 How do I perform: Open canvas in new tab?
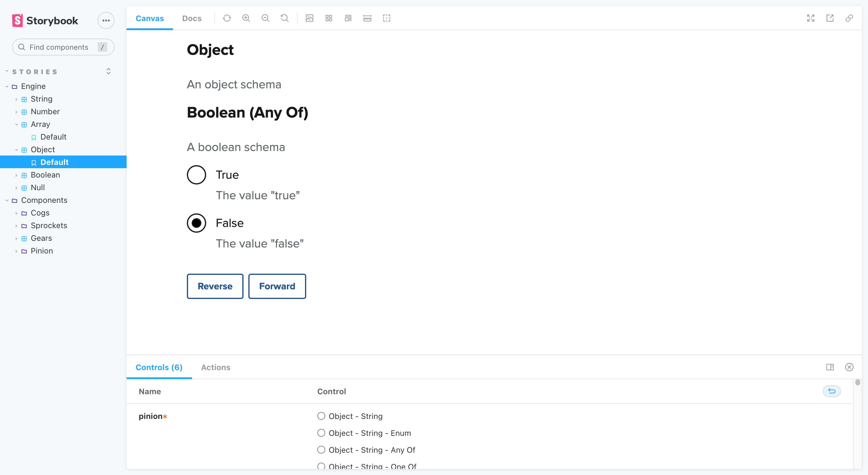830,18
